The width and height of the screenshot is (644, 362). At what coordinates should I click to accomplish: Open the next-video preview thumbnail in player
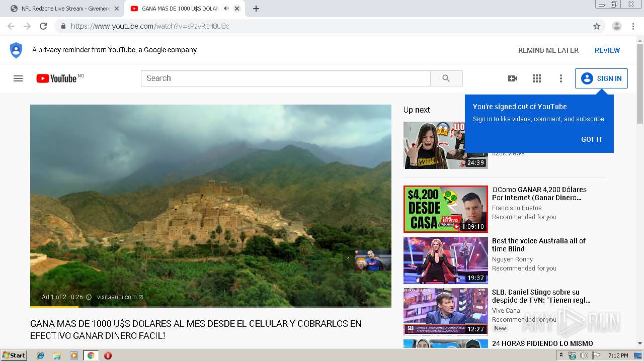pos(372,260)
